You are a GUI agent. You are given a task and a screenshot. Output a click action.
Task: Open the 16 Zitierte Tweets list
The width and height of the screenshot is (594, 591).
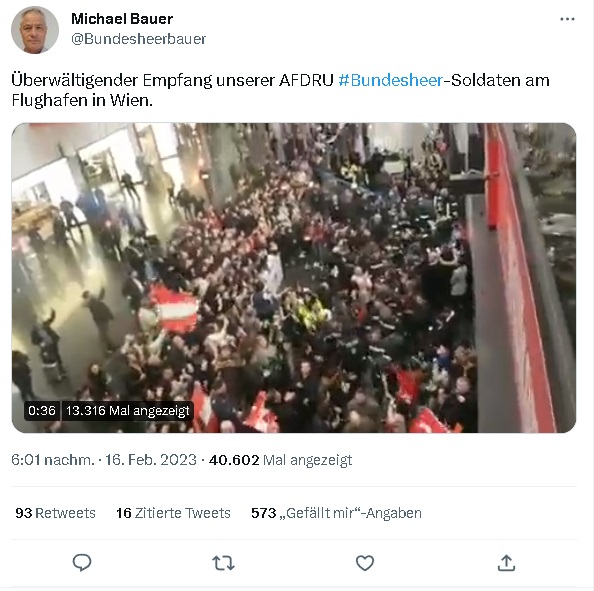tap(173, 513)
